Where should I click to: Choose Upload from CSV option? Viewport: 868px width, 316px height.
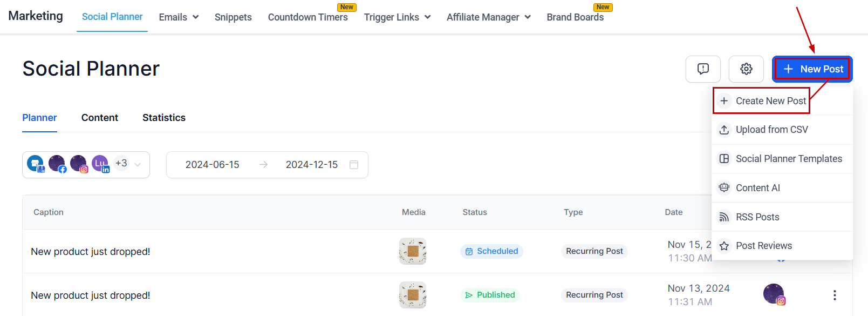tap(771, 130)
